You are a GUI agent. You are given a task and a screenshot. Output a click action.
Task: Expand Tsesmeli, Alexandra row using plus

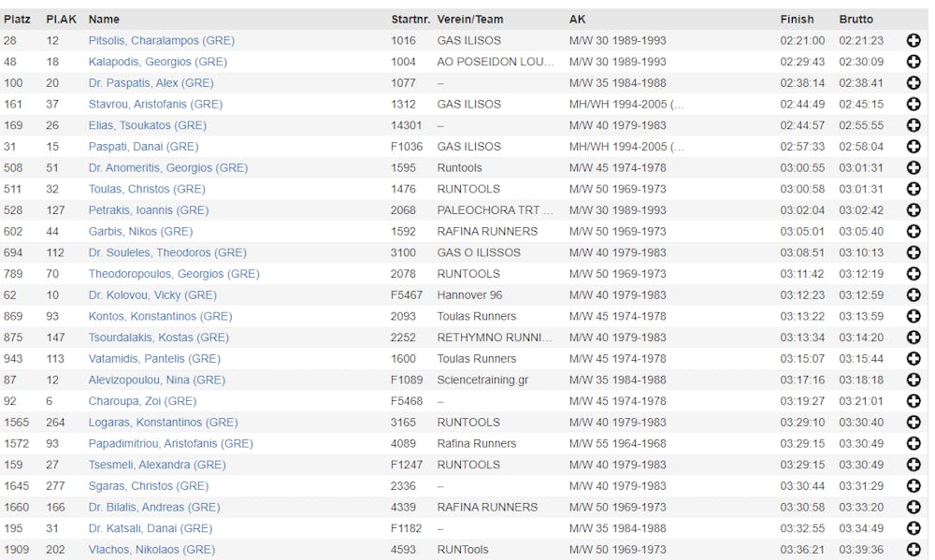tap(913, 465)
